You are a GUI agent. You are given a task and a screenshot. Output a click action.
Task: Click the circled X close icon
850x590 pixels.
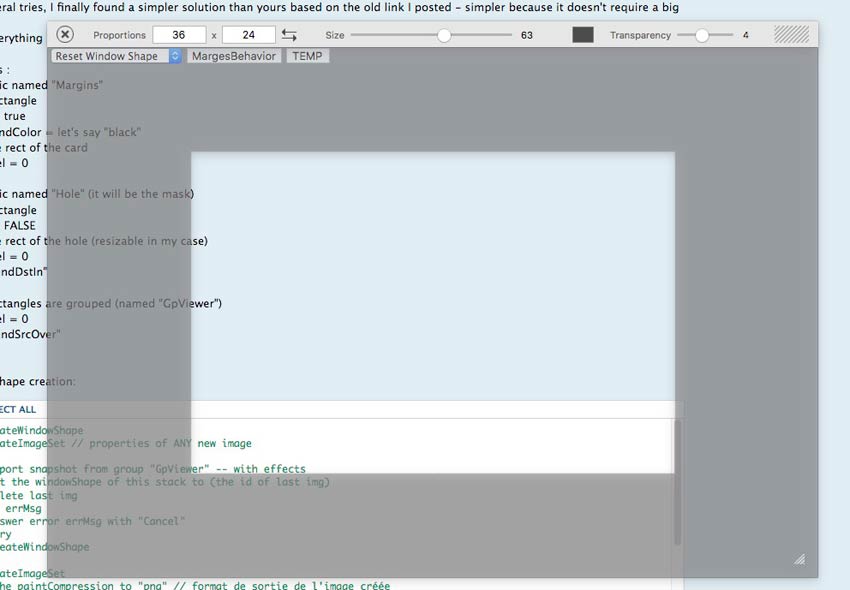(x=66, y=35)
